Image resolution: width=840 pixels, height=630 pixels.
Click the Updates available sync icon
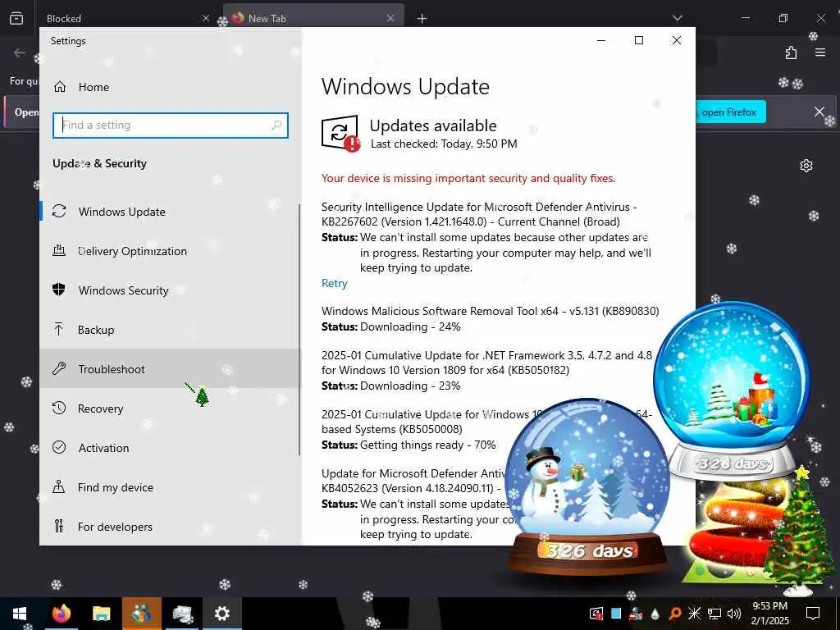(340, 133)
